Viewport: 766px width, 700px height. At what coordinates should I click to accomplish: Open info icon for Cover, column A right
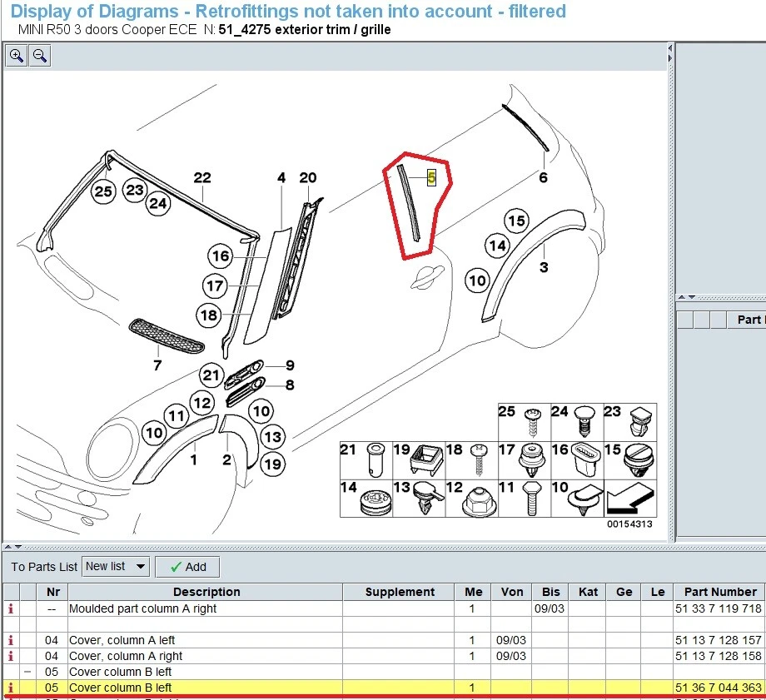click(x=10, y=656)
